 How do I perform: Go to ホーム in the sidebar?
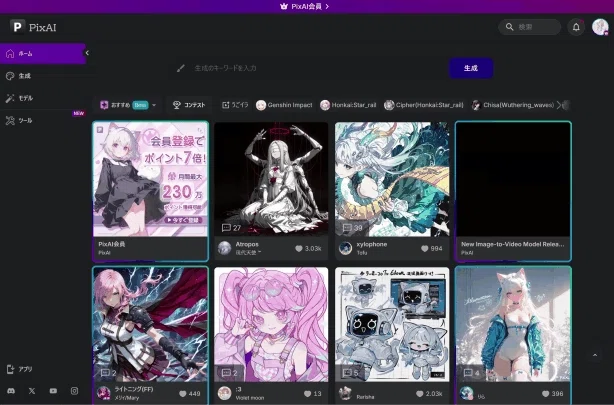[43, 53]
